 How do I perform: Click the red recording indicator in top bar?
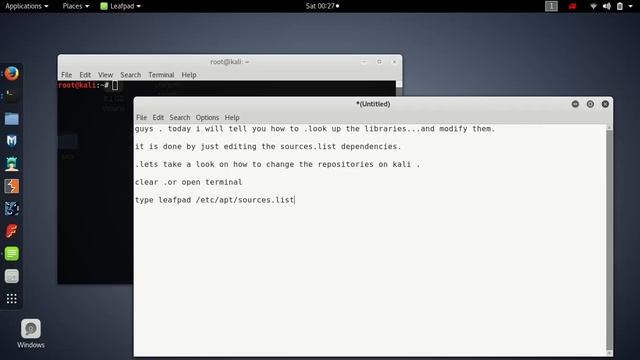pos(573,6)
